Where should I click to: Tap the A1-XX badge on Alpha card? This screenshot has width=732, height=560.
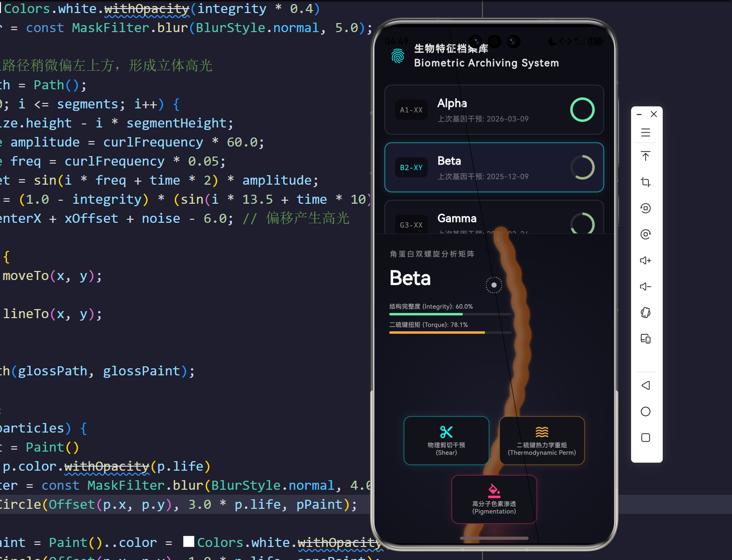click(411, 110)
